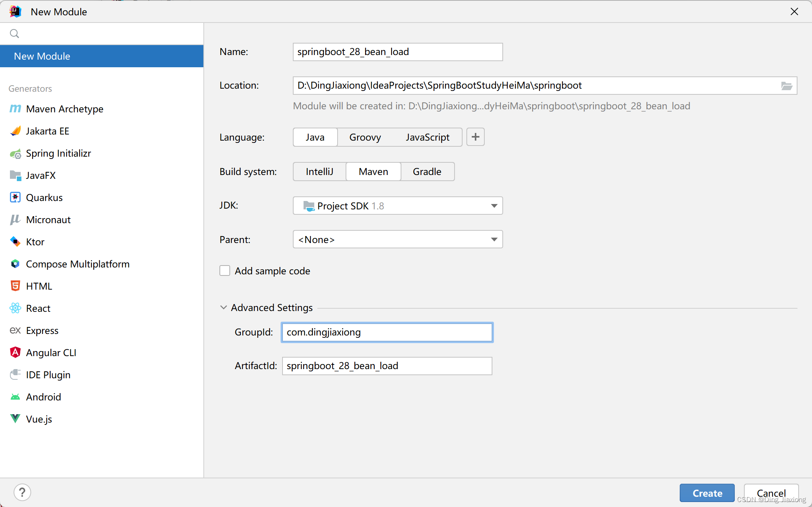Screen dimensions: 812x507
Task: Click the Ktor diamond icon
Action: [x=15, y=241]
